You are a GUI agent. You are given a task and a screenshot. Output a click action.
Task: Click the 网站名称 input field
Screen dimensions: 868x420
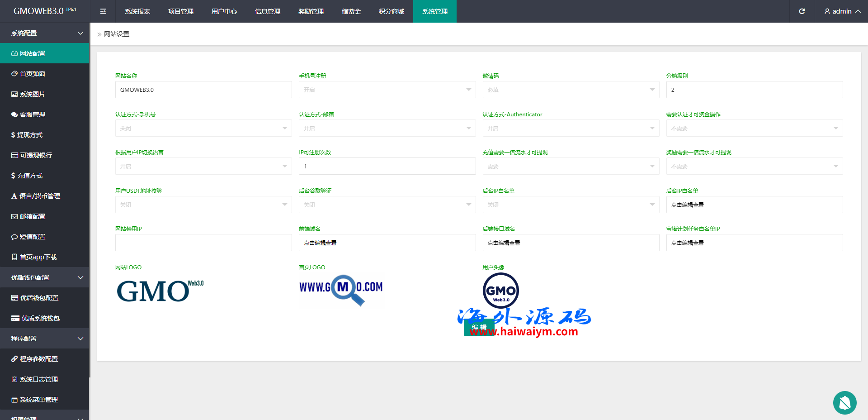coord(203,90)
